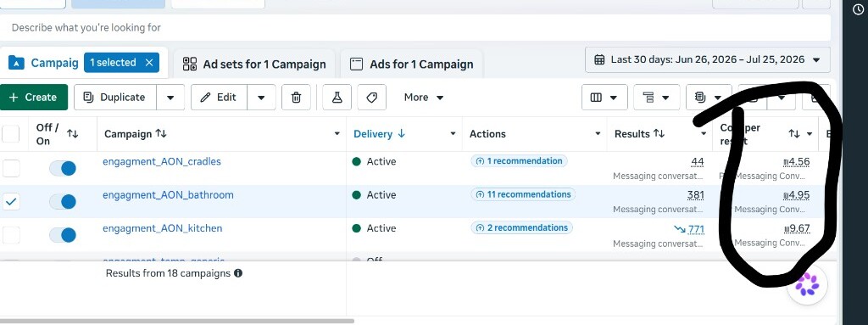Open the breakdown dropdown
Viewport: 868px width, 325px height.
pos(657,98)
